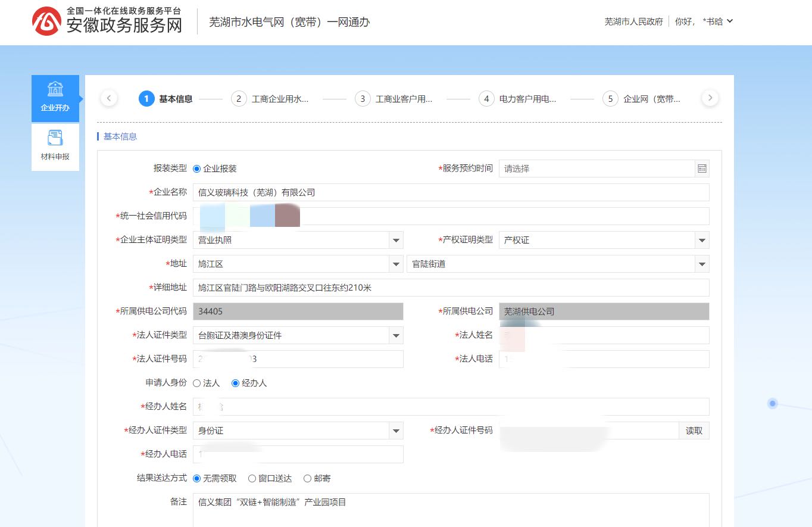The image size is (812, 527).
Task: Click step number 5 circle
Action: [x=610, y=99]
